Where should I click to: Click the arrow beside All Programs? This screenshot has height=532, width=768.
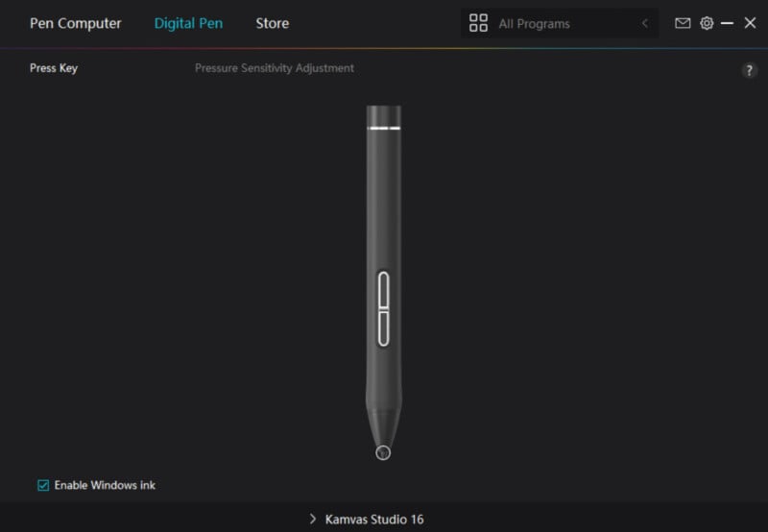[x=645, y=23]
